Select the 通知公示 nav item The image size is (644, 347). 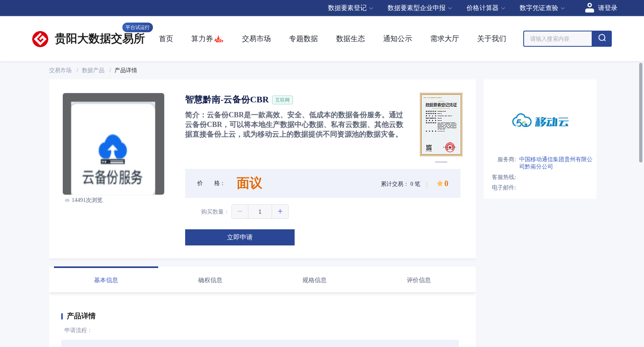398,39
